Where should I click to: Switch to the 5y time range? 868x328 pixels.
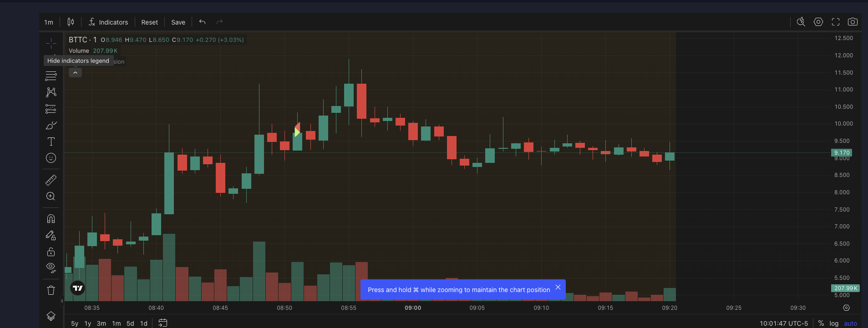pyautogui.click(x=75, y=323)
